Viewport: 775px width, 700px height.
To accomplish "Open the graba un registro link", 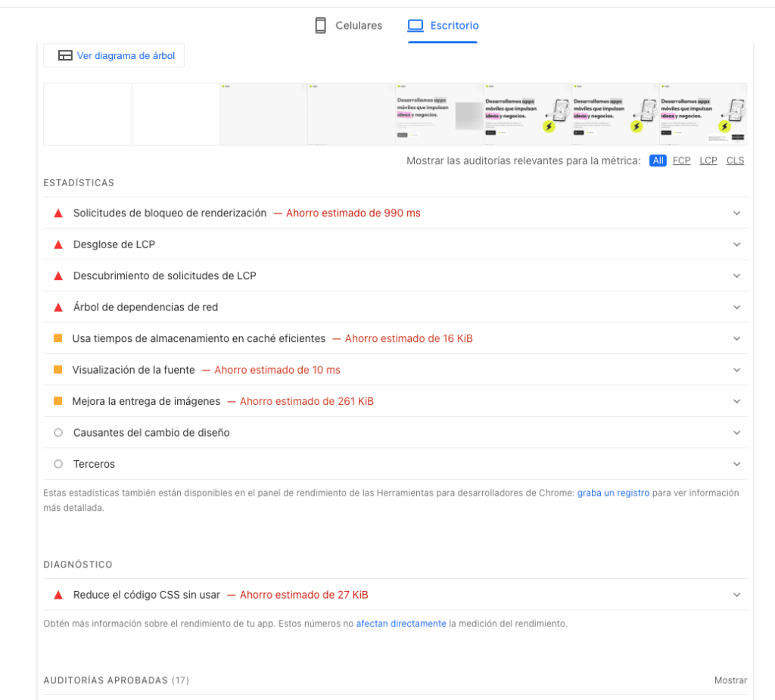I will point(612,493).
